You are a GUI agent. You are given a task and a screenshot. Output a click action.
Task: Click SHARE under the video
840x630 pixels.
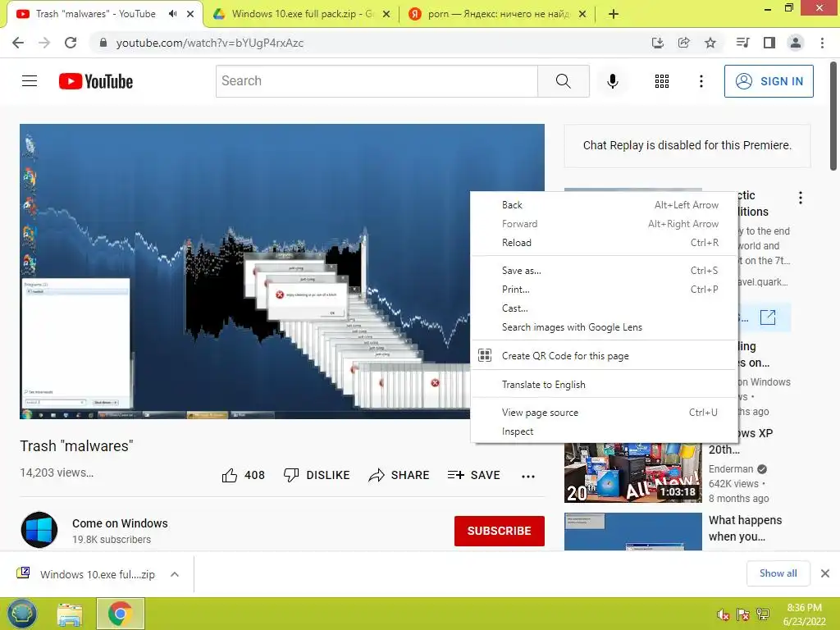coord(399,475)
